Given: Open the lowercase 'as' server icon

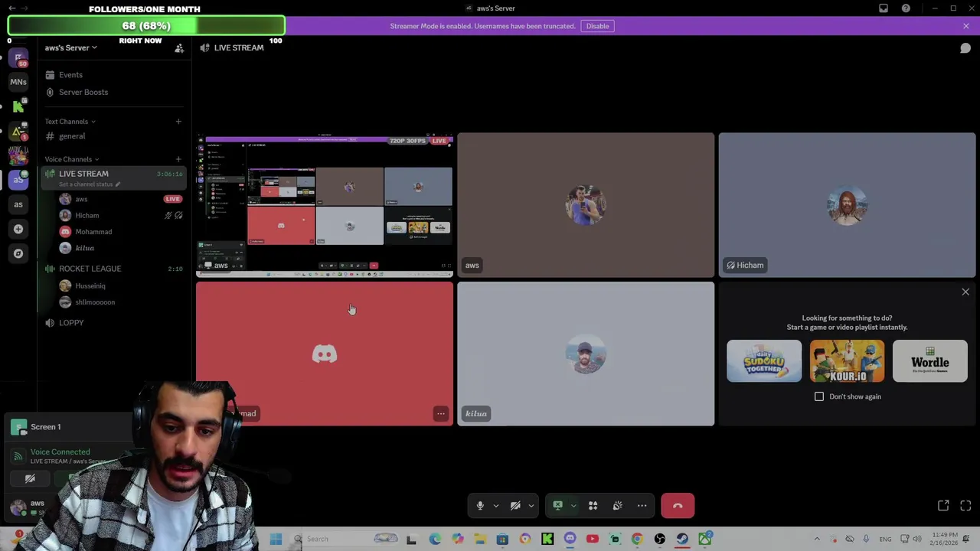Looking at the screenshot, I should point(18,204).
